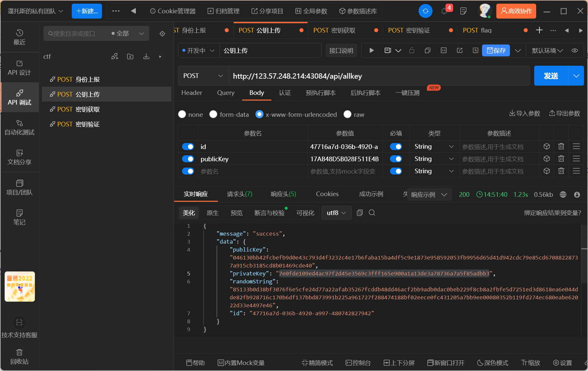Switch to the Query tab
Viewport: 588px width, 371px height.
[x=226, y=93]
